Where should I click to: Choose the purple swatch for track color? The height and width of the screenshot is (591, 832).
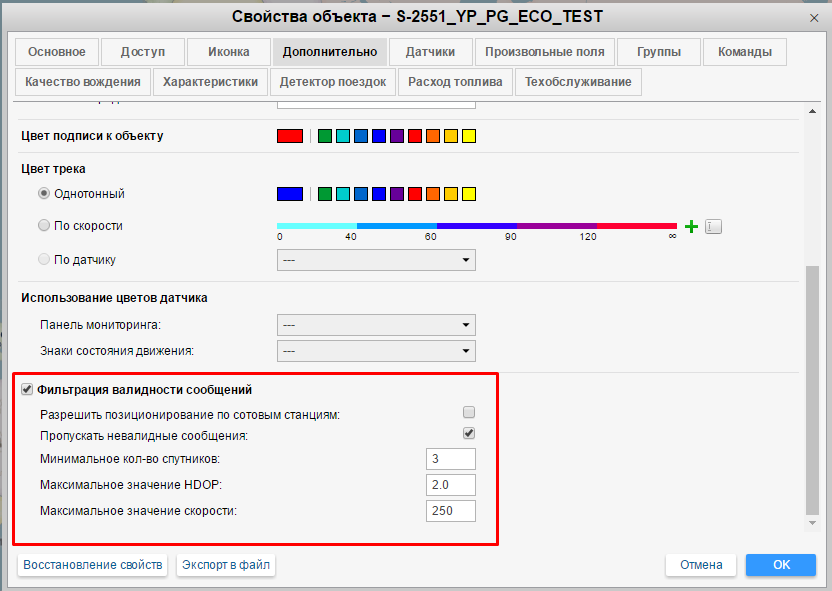coord(397,194)
